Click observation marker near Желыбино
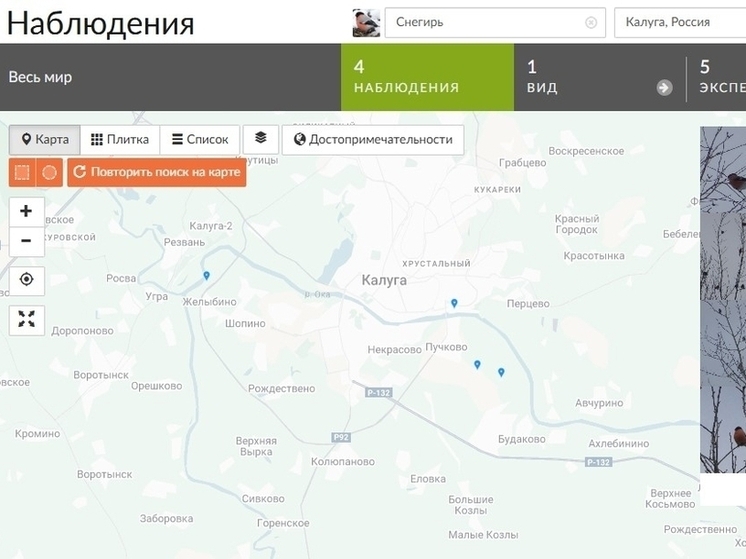This screenshot has width=746, height=559. click(x=206, y=275)
